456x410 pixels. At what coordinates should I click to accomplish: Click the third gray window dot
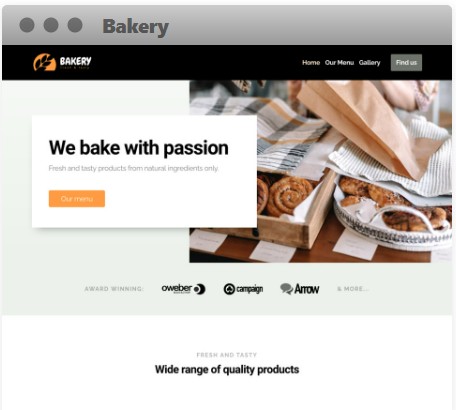(75, 25)
